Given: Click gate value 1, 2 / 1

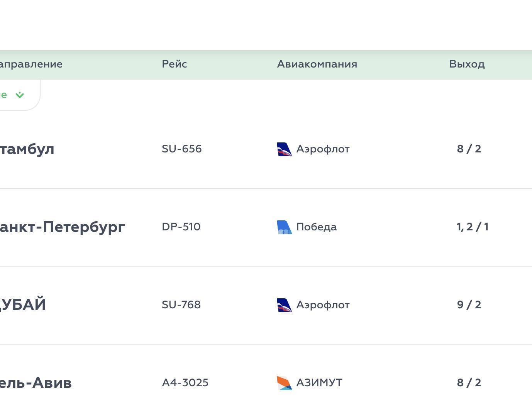Looking at the screenshot, I should click(472, 227).
